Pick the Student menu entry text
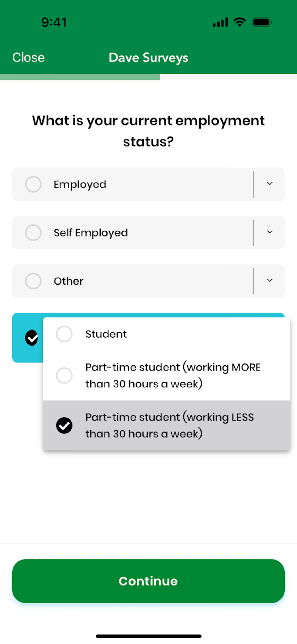This screenshot has width=297, height=644. click(106, 334)
